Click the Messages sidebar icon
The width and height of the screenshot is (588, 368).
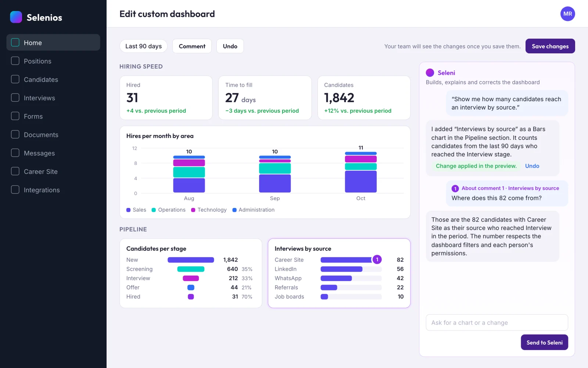15,153
